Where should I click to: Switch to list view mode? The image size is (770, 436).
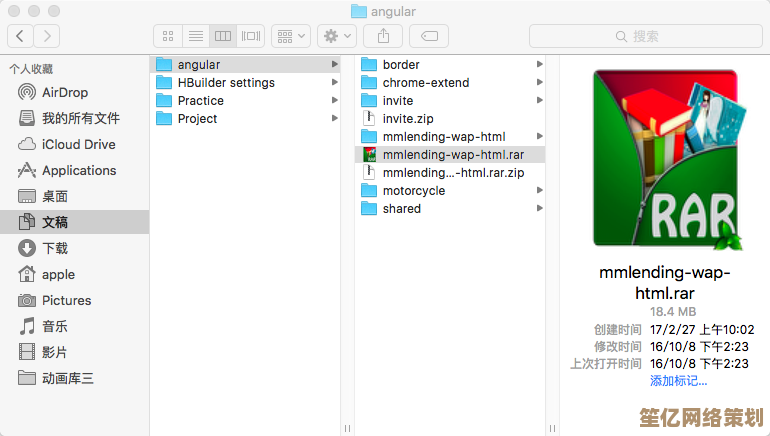tap(196, 36)
